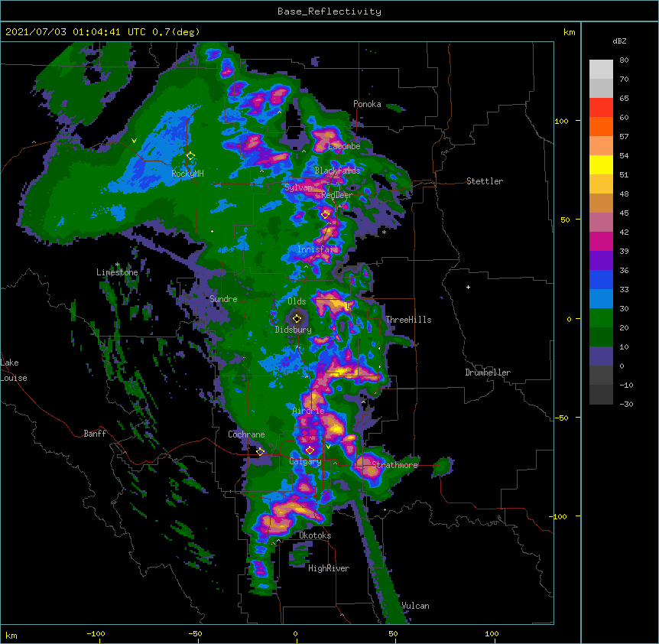The image size is (659, 644).
Task: Click the Base_Reflectivity title
Action: [329, 11]
